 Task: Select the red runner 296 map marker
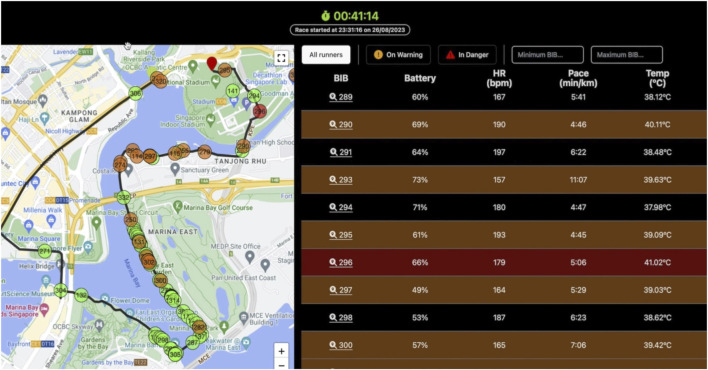[260, 111]
